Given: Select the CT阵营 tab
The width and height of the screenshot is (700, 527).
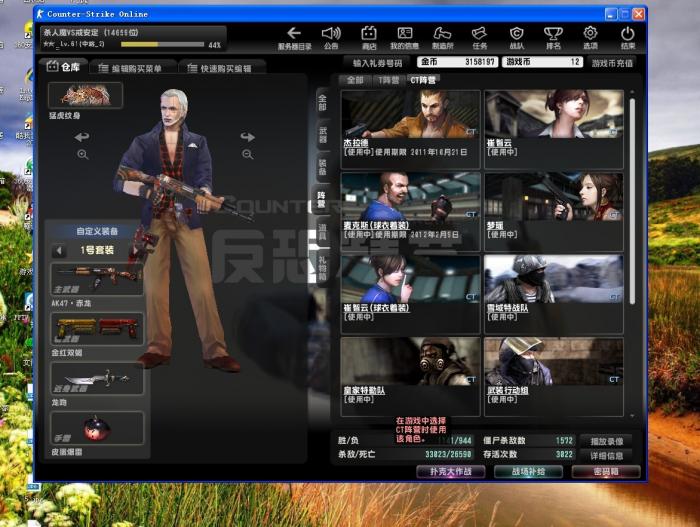Looking at the screenshot, I should point(423,80).
